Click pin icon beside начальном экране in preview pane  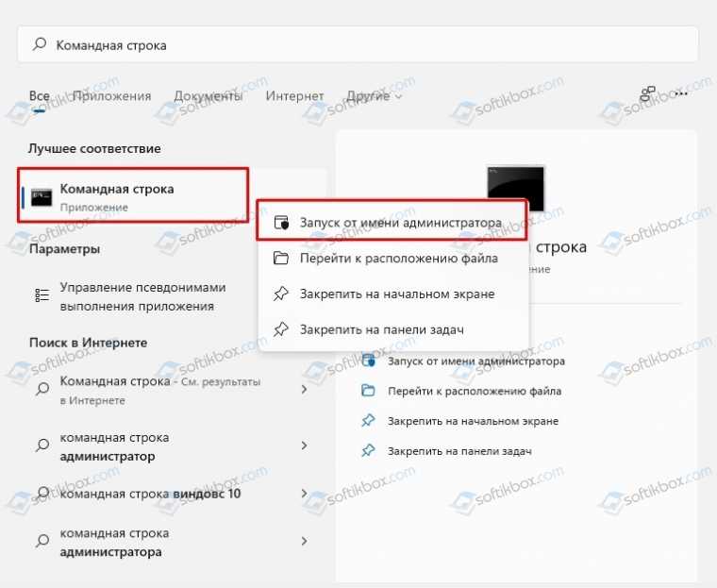(x=368, y=421)
